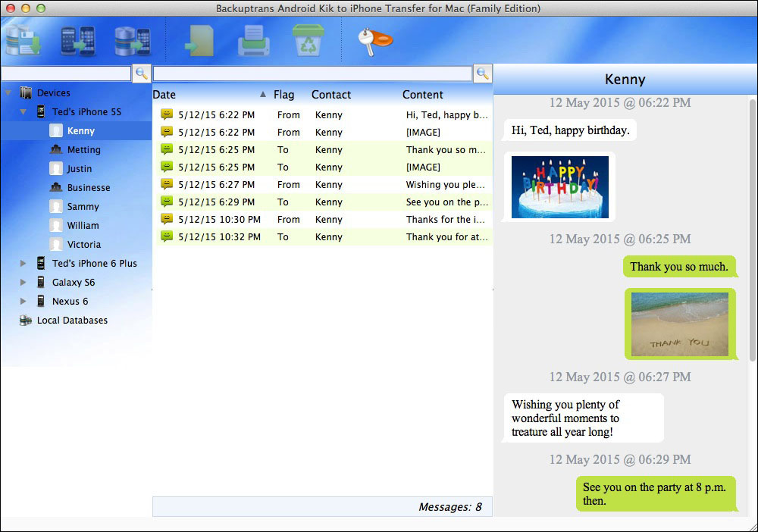The image size is (758, 532).
Task: Click the export messages to file icon
Action: 199,41
